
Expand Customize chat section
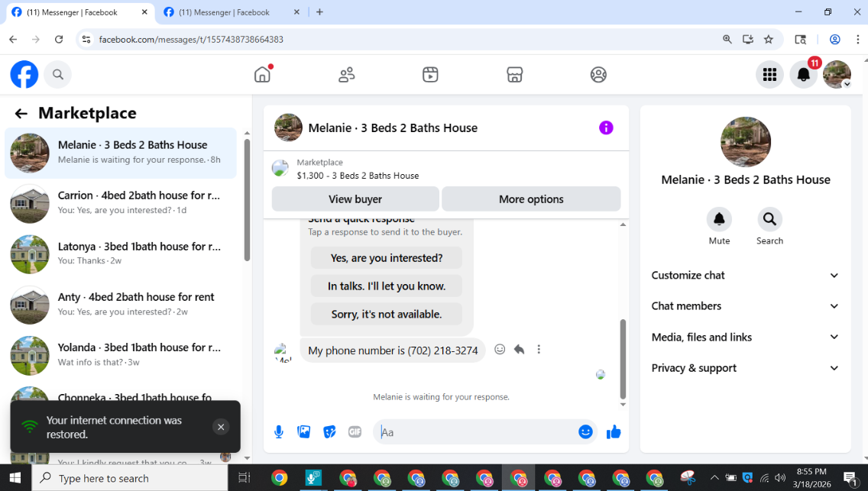click(x=745, y=276)
